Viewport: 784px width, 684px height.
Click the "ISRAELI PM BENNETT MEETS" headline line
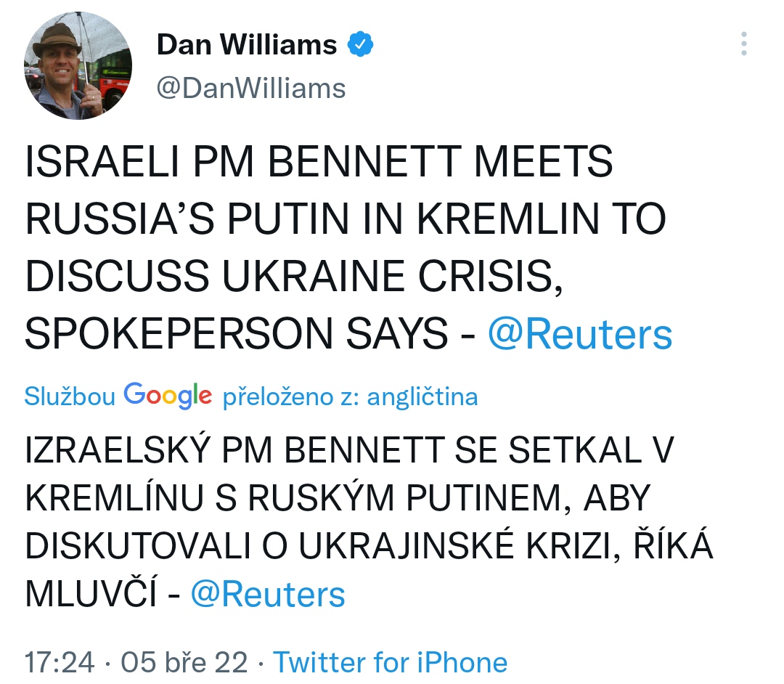pyautogui.click(x=319, y=163)
